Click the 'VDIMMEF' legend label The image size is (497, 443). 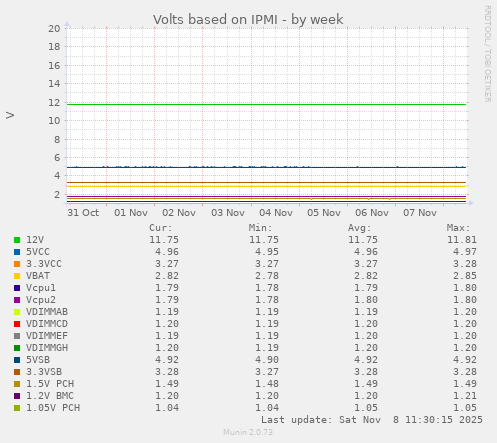[x=47, y=336]
